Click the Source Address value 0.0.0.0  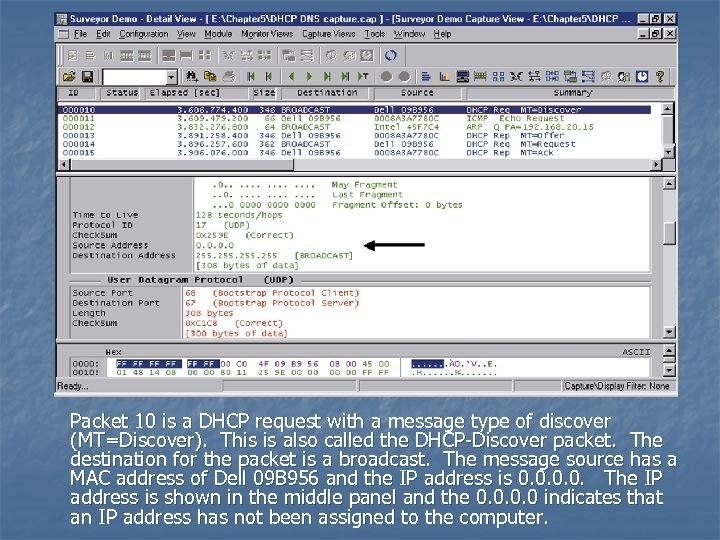click(x=214, y=246)
